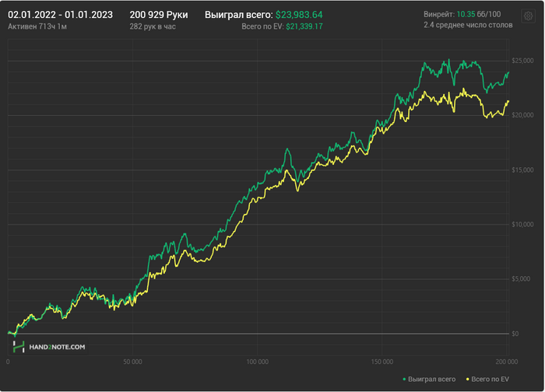Click the 150 000 x-axis label
Image resolution: width=545 pixels, height=392 pixels.
[382, 362]
